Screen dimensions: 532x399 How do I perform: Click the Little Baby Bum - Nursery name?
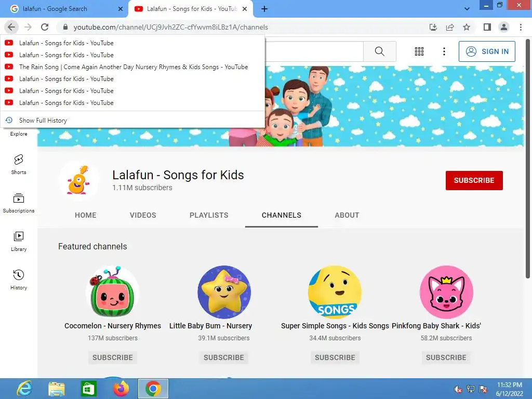210,326
